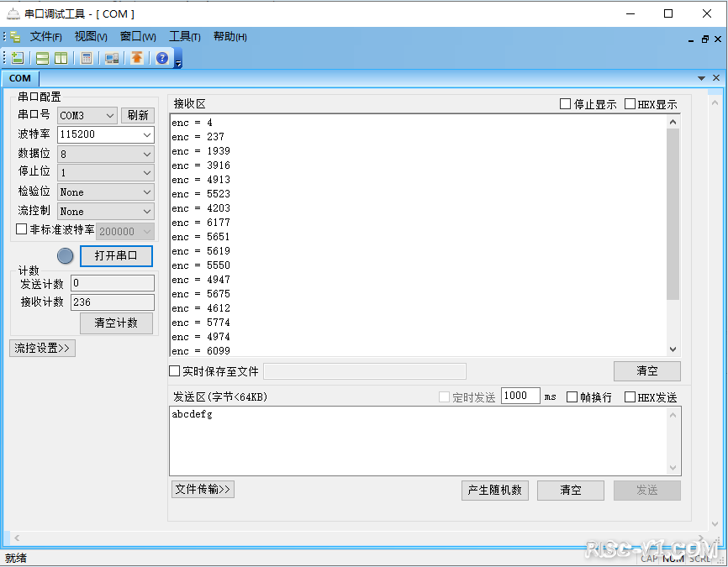Open the 流控制 None dropdown

[x=106, y=212]
